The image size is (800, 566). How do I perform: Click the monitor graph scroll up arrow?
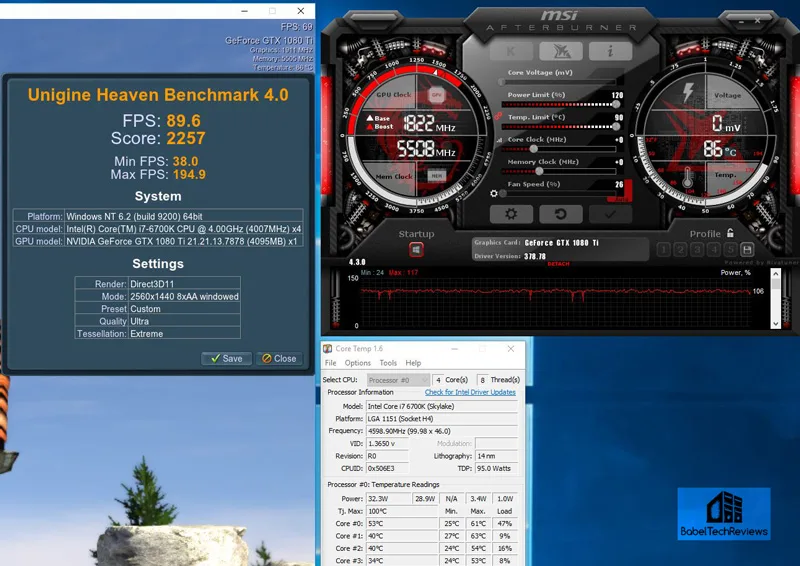click(776, 274)
